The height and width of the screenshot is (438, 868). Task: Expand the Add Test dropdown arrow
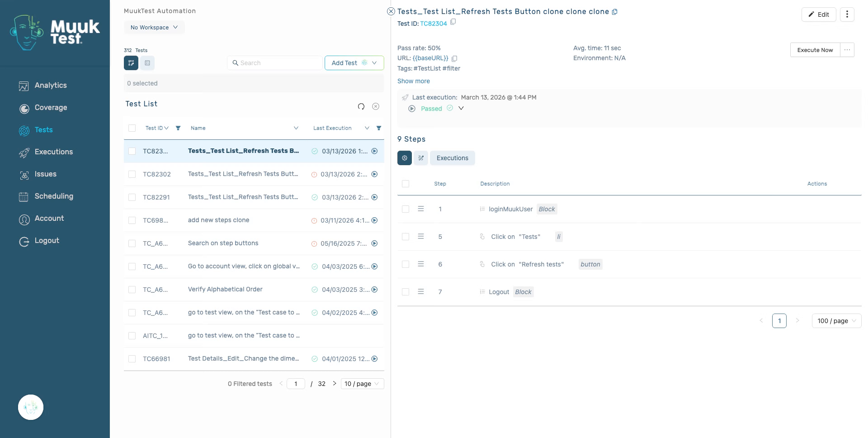pyautogui.click(x=374, y=63)
